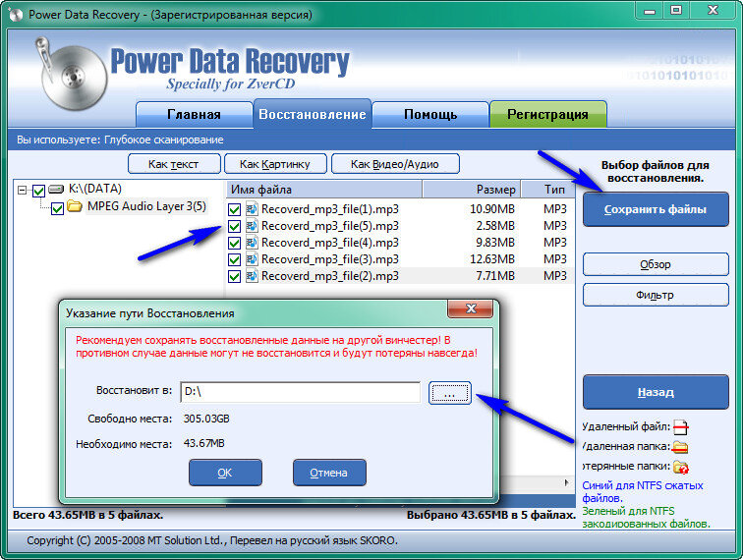Sort by the Размер column header
This screenshot has height=560, width=743.
(472, 189)
